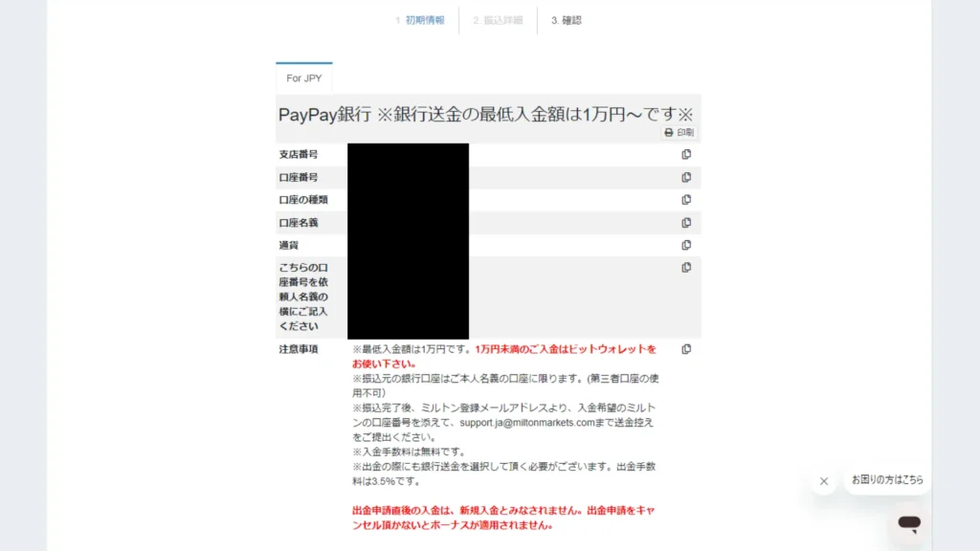Copy the 支店番号 value
This screenshot has height=551, width=980.
(x=686, y=154)
